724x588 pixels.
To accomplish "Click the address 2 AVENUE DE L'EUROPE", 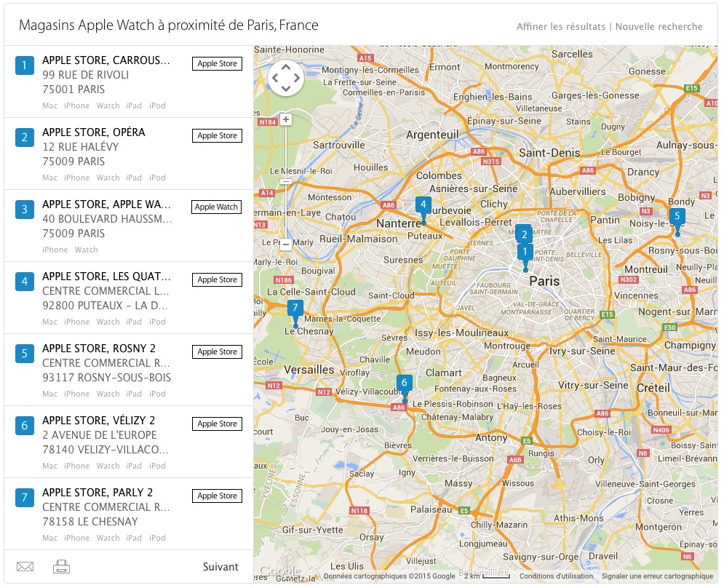I will pyautogui.click(x=100, y=435).
